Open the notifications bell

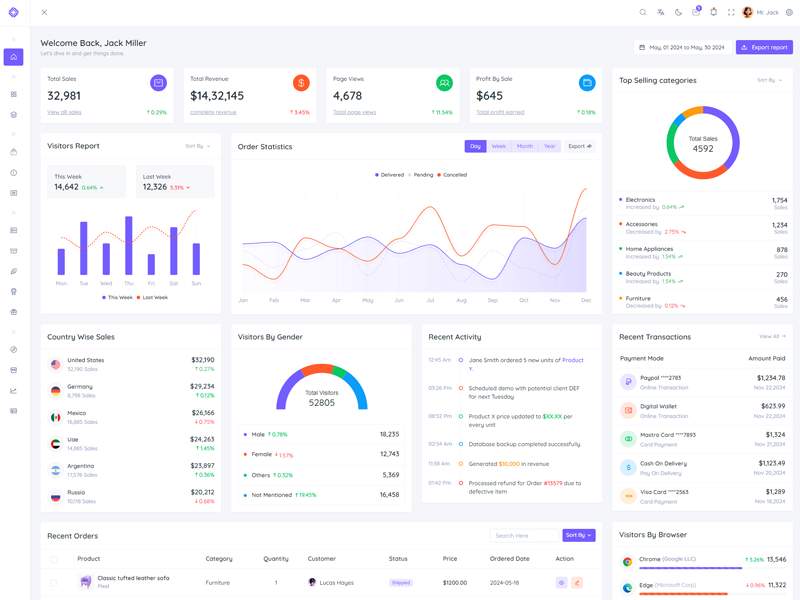pyautogui.click(x=713, y=13)
